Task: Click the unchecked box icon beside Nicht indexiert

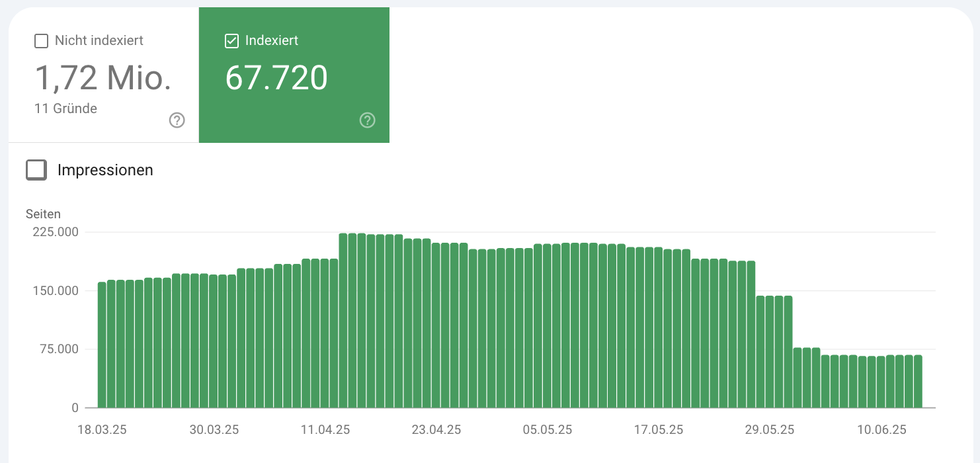Action: [x=41, y=40]
